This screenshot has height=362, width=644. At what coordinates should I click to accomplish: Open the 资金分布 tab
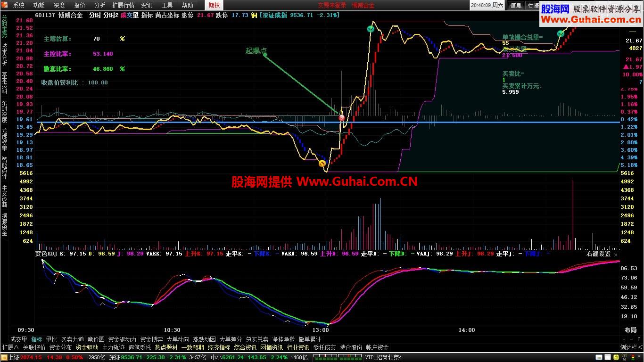[x=60, y=347]
